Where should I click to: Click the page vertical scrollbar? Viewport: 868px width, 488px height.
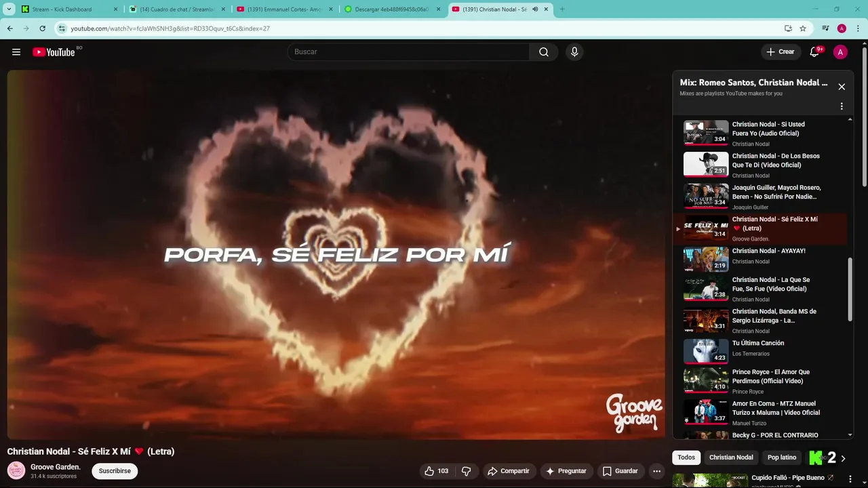coord(864,116)
